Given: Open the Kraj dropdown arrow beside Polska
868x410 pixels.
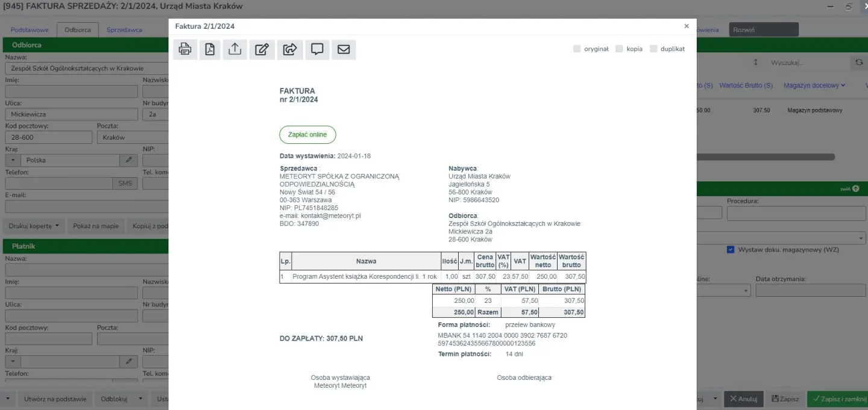Looking at the screenshot, I should (13, 160).
